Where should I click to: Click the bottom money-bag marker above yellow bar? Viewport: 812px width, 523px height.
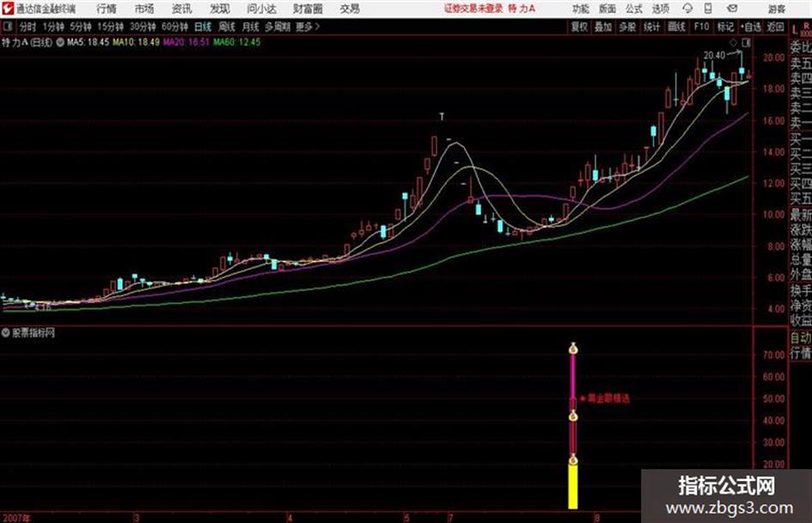[573, 459]
